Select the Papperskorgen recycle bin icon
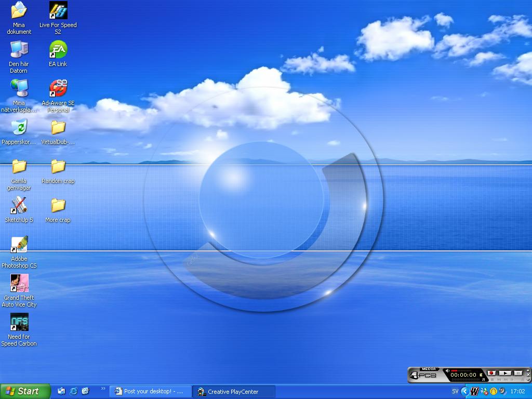Viewport: 532px width, 399px height. click(19, 131)
